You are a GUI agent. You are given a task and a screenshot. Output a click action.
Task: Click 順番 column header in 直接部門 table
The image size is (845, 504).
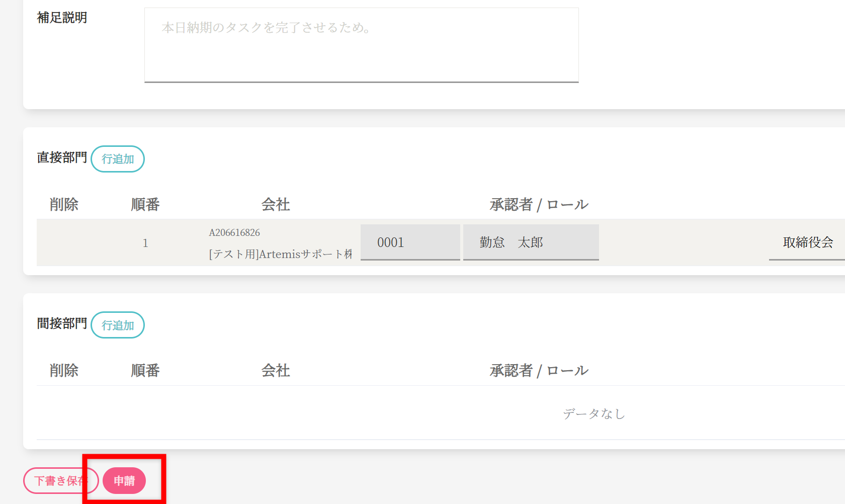tap(145, 205)
